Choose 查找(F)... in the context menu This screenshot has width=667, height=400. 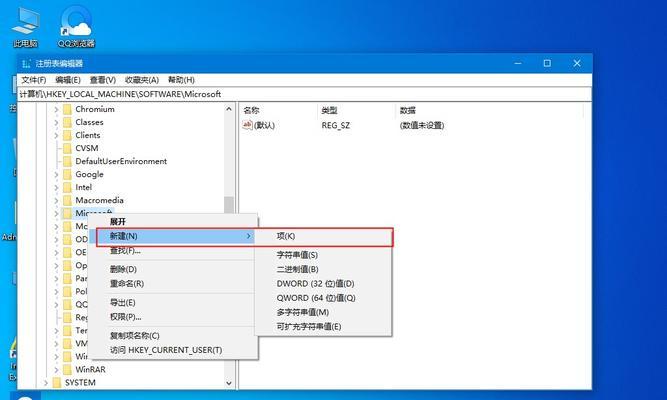tap(173, 251)
